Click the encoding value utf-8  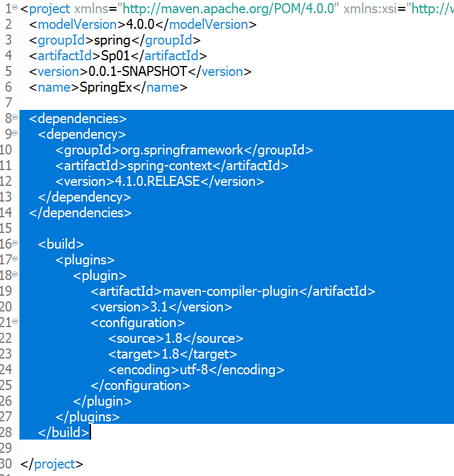[194, 370]
